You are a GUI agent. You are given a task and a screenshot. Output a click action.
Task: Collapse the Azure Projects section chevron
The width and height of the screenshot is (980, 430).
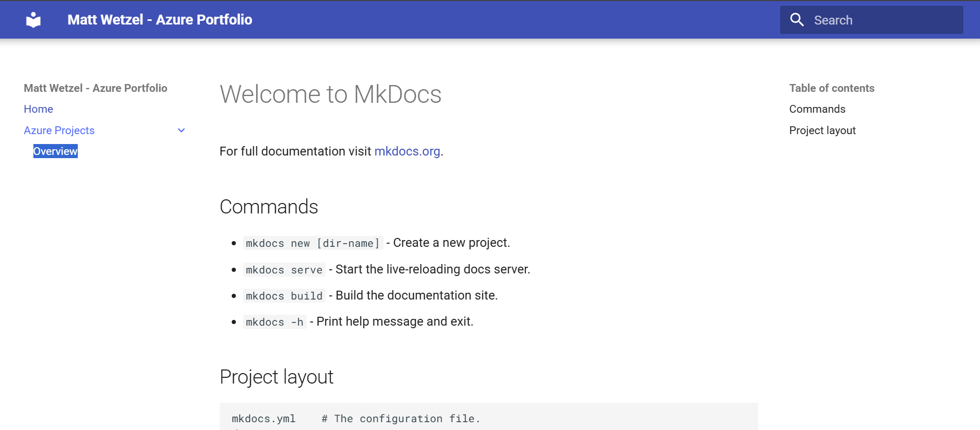coord(182,130)
